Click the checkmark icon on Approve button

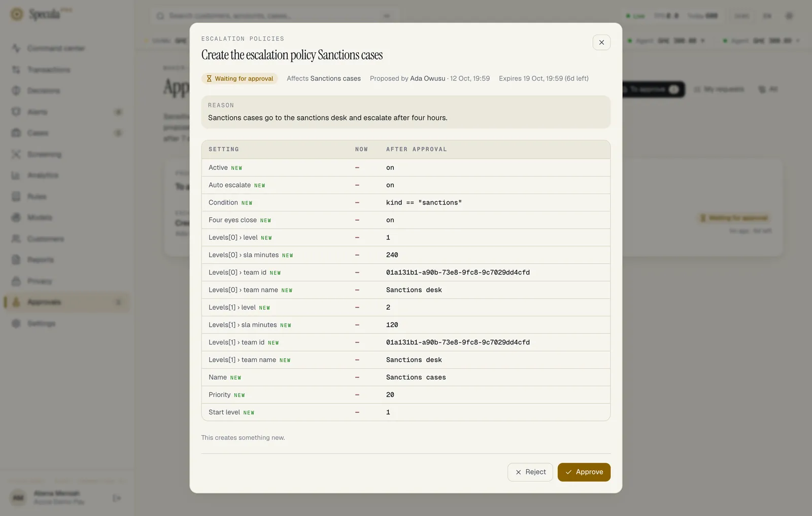568,472
